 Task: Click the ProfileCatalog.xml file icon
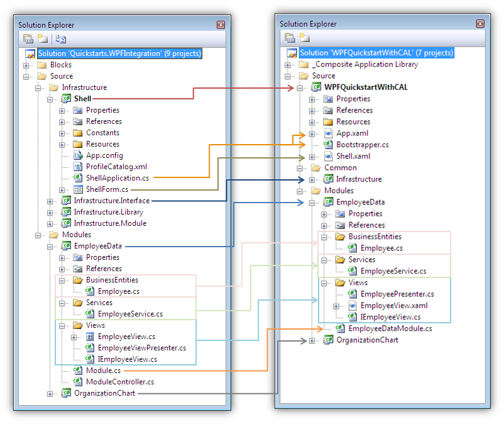(79, 167)
